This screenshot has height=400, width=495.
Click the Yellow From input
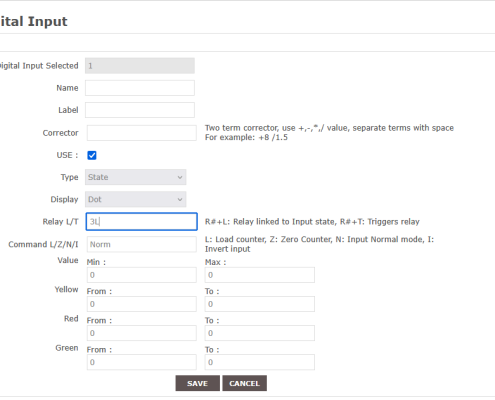142,304
